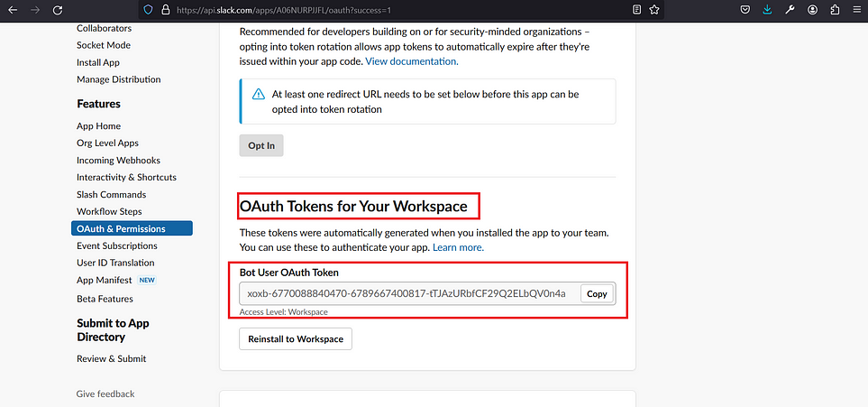Screen dimensions: 868x407
Task: Open App Home in the sidebar
Action: [x=98, y=125]
